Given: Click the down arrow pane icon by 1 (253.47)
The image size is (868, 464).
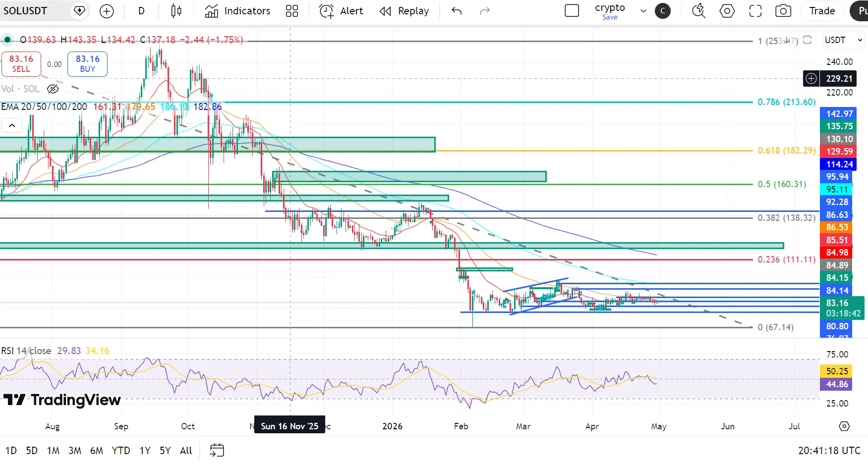Looking at the screenshot, I should tap(787, 40).
